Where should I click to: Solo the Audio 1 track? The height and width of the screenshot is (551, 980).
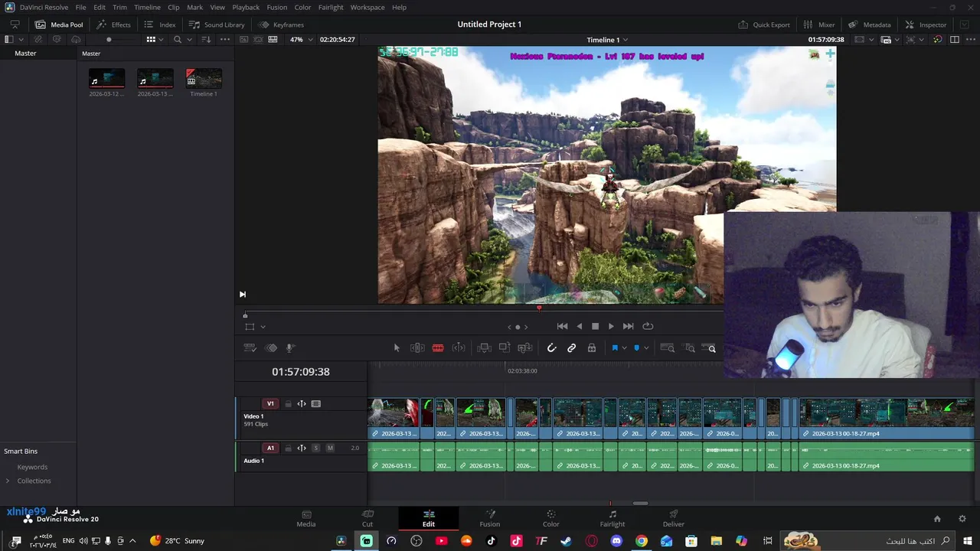pyautogui.click(x=315, y=448)
